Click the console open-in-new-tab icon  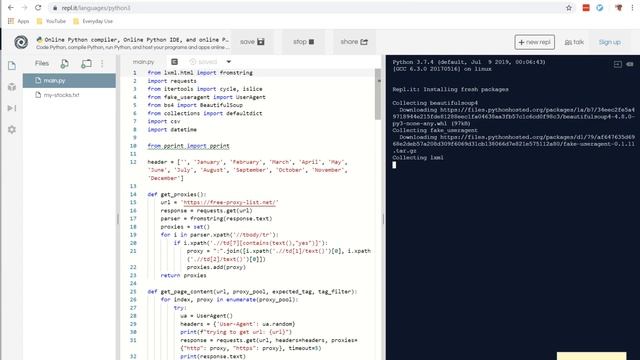coord(618,64)
